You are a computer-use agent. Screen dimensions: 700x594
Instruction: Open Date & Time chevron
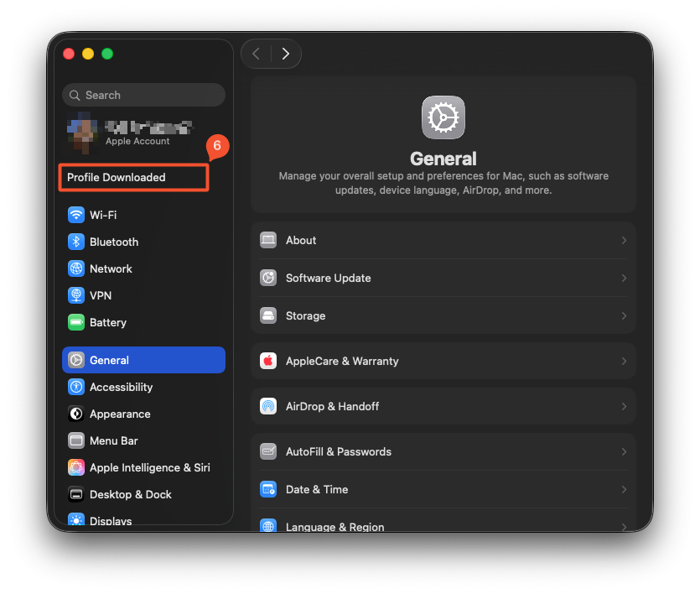(x=624, y=489)
